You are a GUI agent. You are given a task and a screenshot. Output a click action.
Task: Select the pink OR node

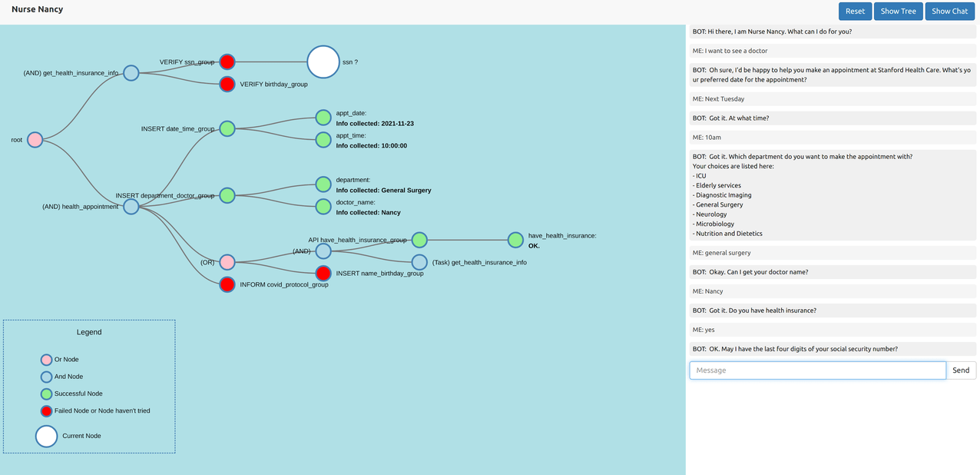[227, 262]
